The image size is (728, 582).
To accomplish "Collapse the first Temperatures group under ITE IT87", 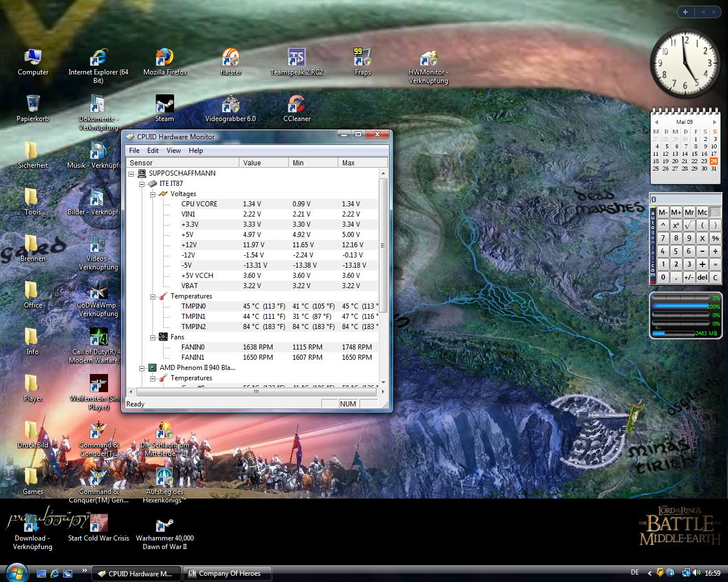I will point(153,296).
